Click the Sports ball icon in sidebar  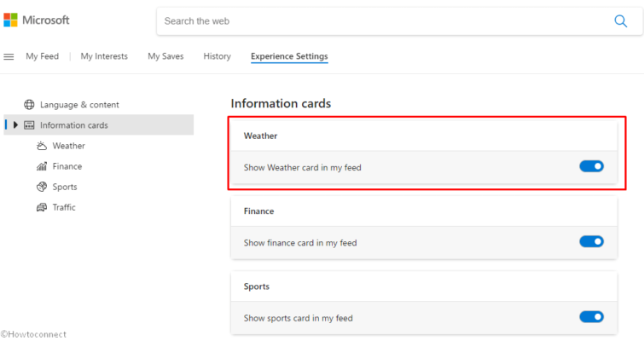point(42,187)
